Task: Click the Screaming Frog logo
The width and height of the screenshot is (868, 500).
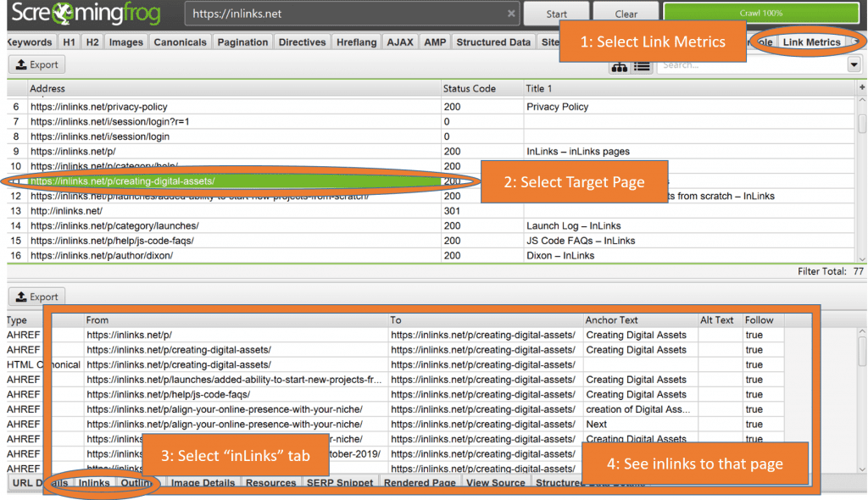Action: pyautogui.click(x=86, y=14)
